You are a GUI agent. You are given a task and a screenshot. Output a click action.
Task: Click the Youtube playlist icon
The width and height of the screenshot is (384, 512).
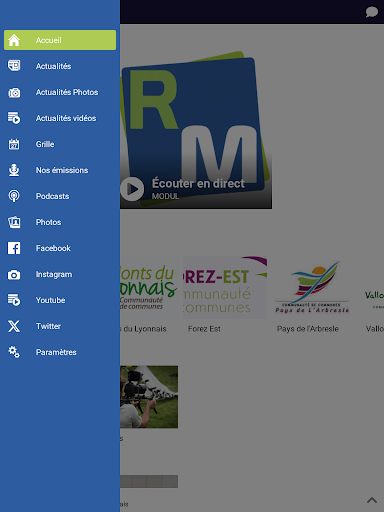(x=14, y=300)
